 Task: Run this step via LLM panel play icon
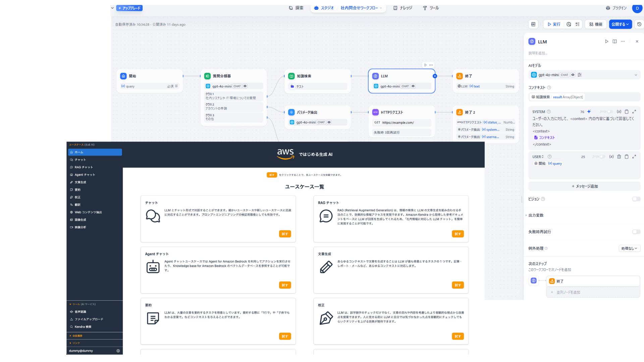[x=606, y=42]
